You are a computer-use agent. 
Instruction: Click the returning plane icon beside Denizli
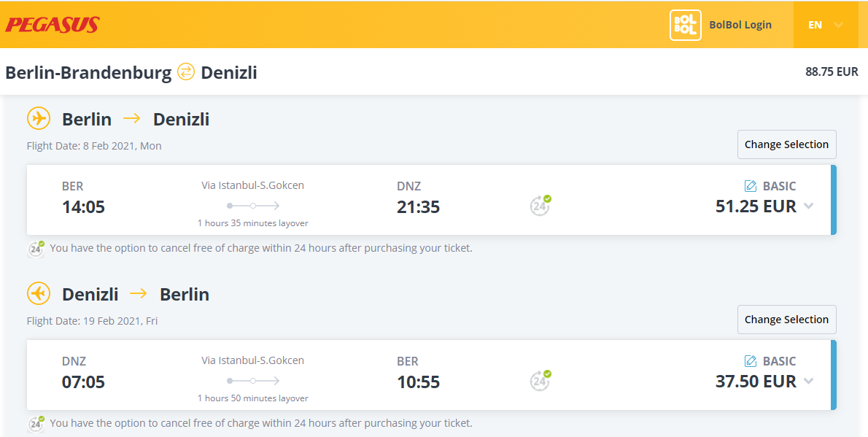(39, 293)
